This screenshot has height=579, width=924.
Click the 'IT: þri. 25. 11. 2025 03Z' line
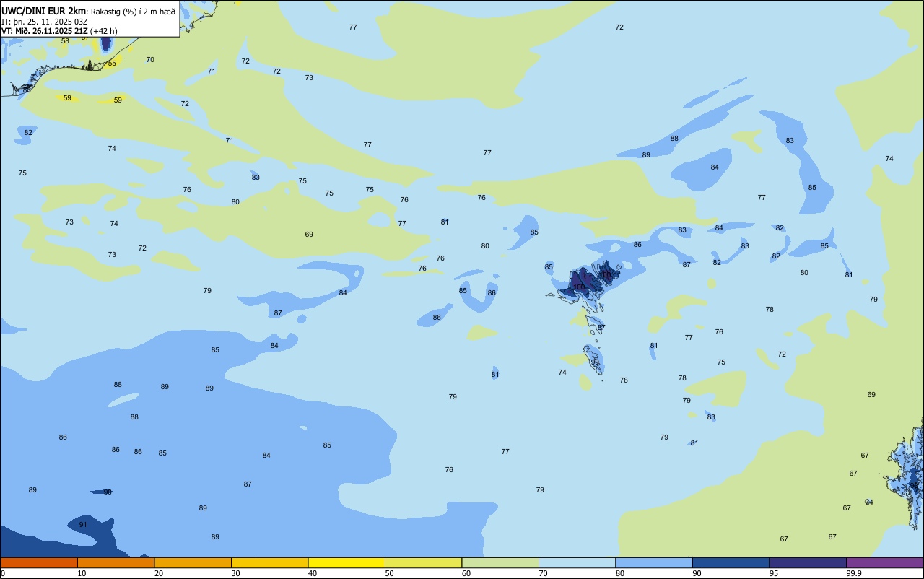(x=45, y=22)
